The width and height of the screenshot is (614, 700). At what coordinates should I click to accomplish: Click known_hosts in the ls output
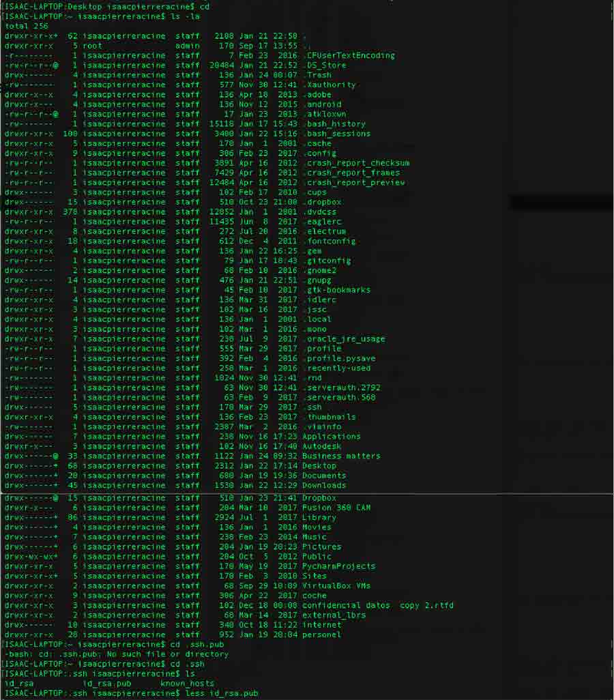click(187, 683)
